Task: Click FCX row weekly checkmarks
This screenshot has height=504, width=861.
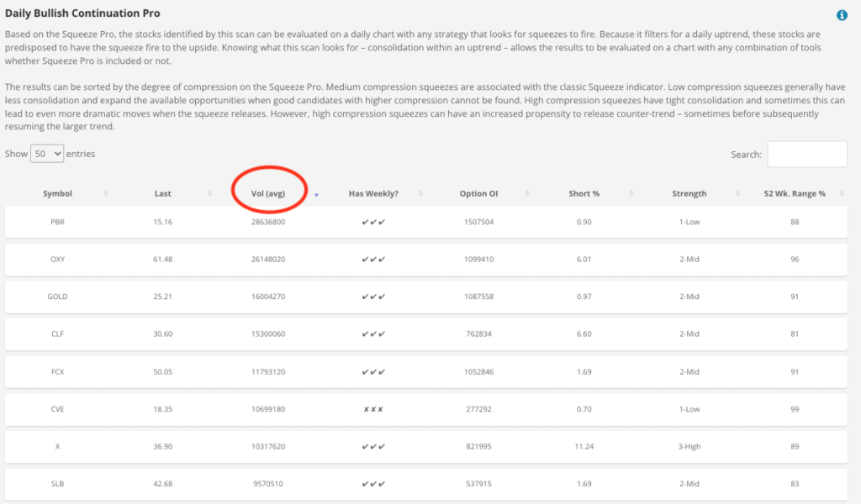Action: [x=373, y=372]
